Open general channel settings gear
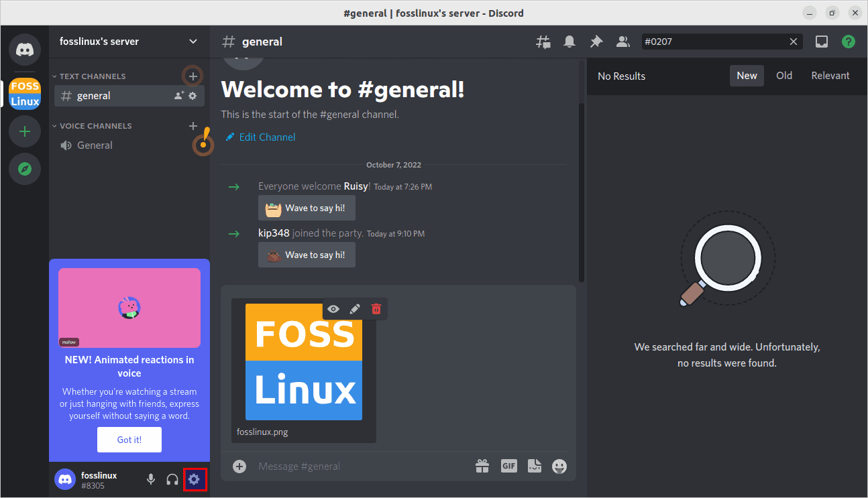Viewport: 868px width, 498px height. click(x=193, y=96)
